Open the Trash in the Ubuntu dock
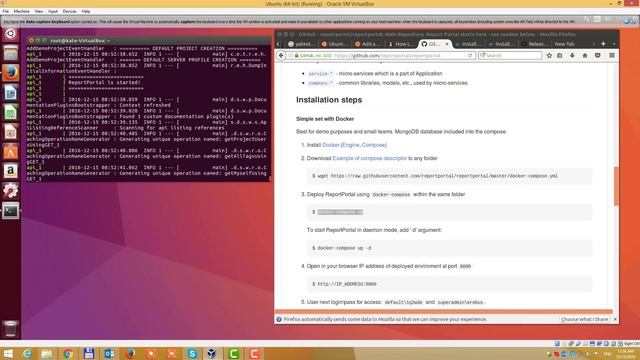The width and height of the screenshot is (640, 360). tap(10, 329)
